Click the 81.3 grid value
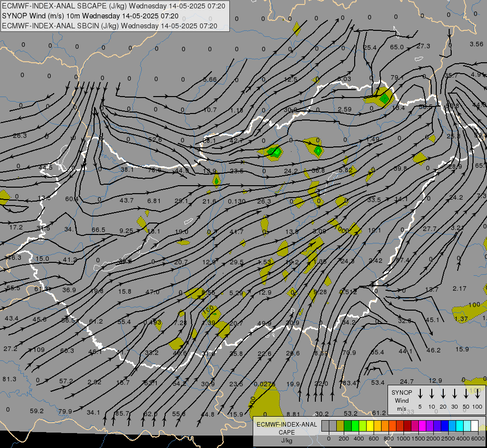This screenshot has width=487, height=448. tap(9, 379)
